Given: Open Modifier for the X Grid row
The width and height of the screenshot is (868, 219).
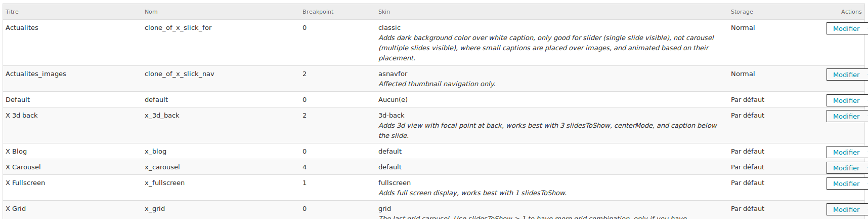Looking at the screenshot, I should (x=846, y=209).
